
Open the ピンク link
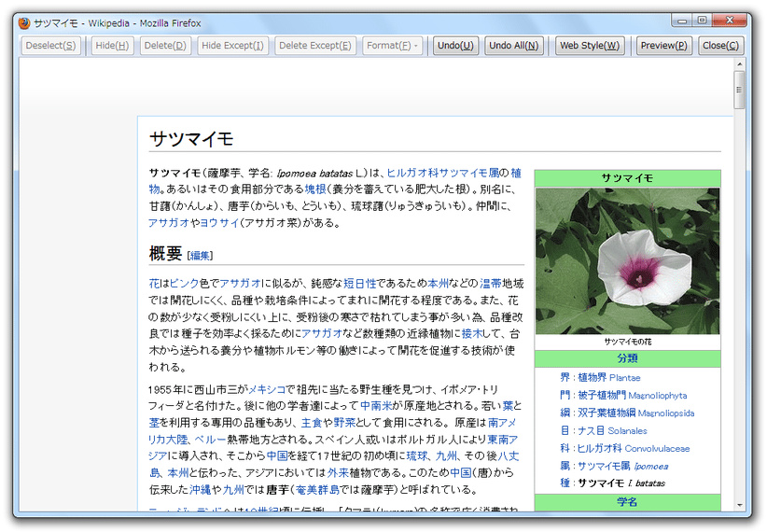coord(184,284)
